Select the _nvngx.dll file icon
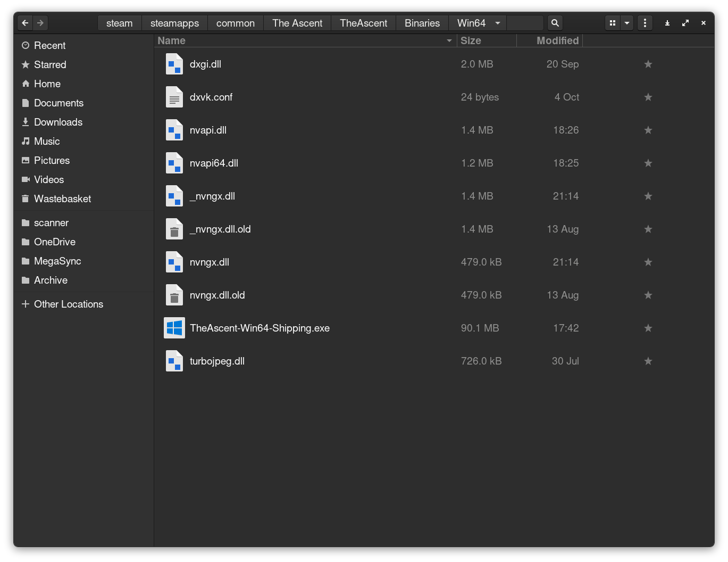Viewport: 728px width, 562px height. coord(174,196)
